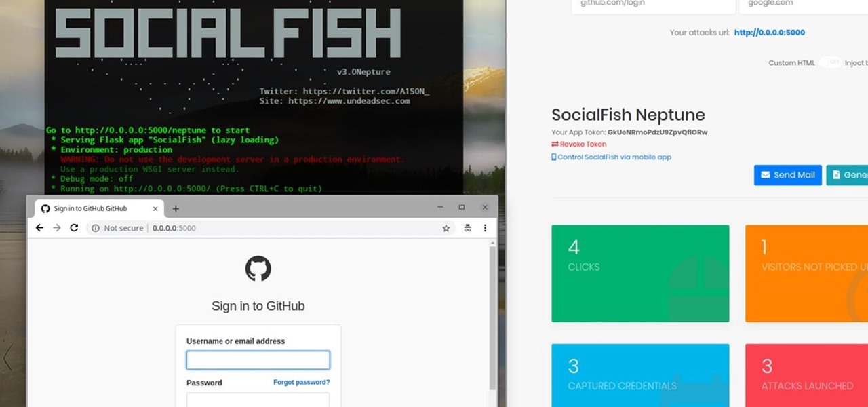
Task: Close the Sign in to GitHub tab
Action: [155, 208]
